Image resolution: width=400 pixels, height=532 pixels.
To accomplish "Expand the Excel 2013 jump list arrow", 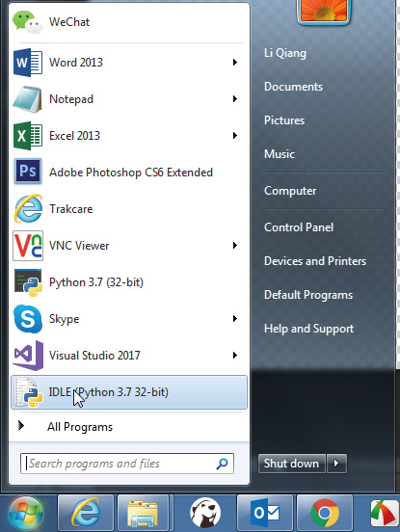I will pyautogui.click(x=235, y=135).
